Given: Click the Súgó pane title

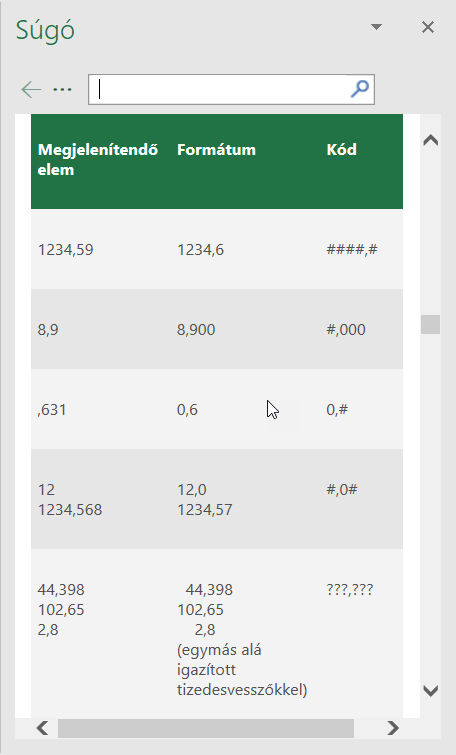Looking at the screenshot, I should pyautogui.click(x=45, y=30).
